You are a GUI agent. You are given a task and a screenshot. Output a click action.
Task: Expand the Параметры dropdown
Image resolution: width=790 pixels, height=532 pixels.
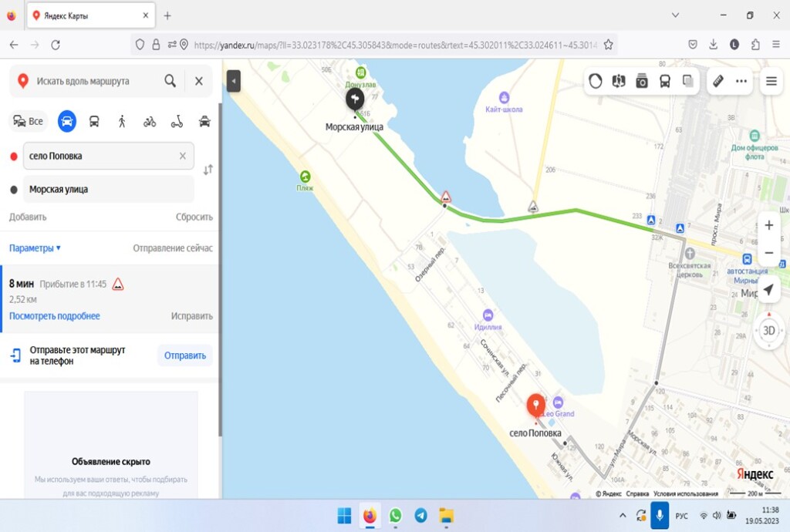coord(35,247)
